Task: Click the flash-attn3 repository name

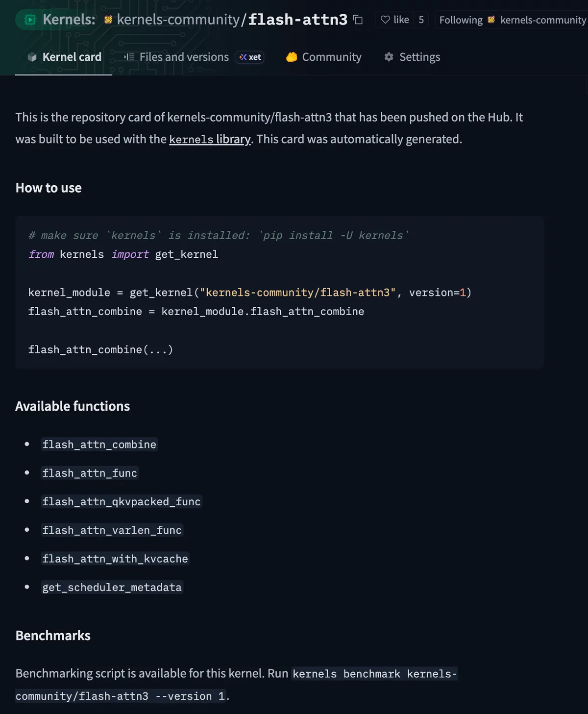Action: [297, 20]
